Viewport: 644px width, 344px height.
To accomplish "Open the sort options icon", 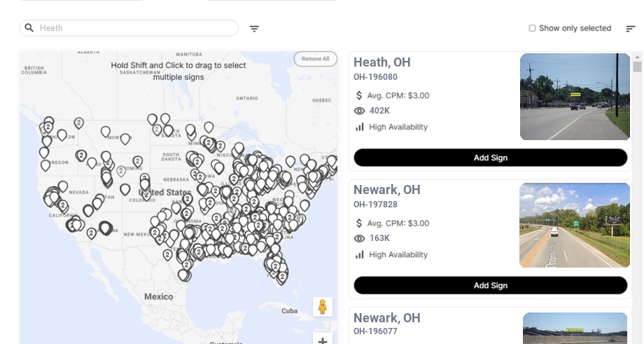I will 630,29.
